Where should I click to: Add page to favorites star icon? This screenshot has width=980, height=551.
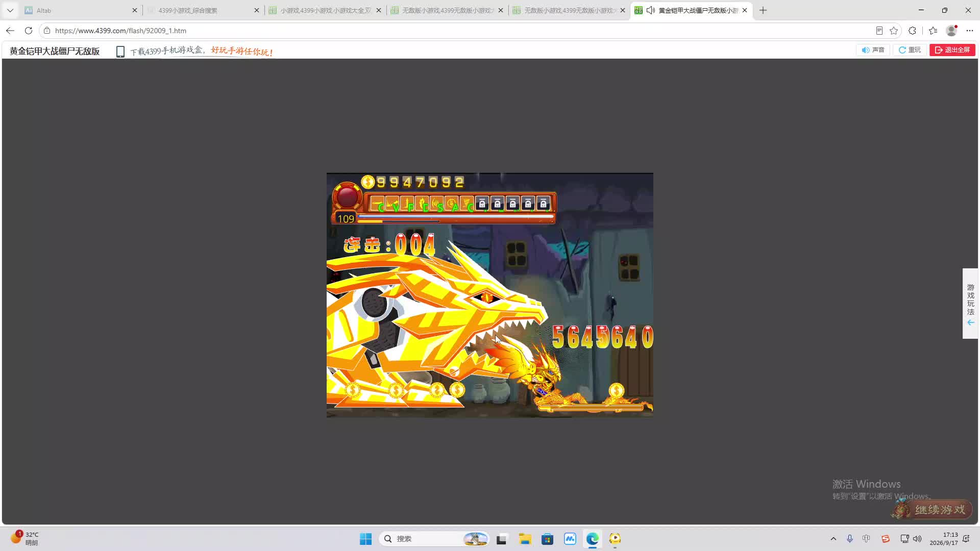tap(894, 31)
